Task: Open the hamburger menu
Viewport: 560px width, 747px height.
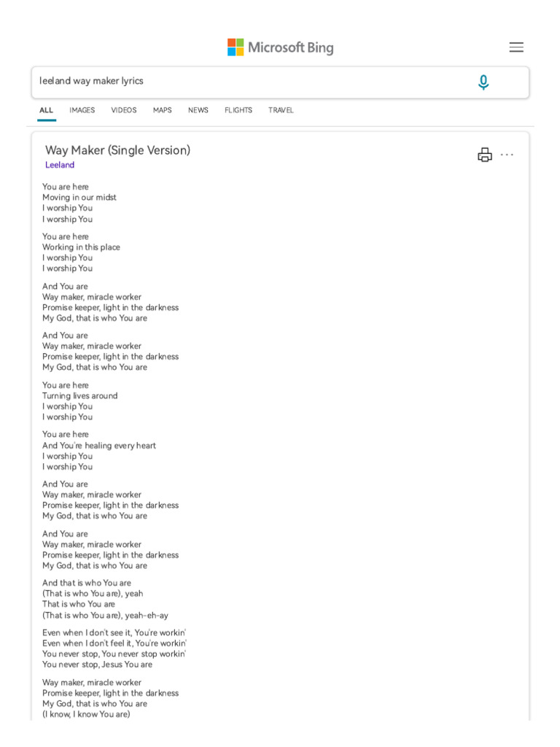Action: tap(516, 47)
